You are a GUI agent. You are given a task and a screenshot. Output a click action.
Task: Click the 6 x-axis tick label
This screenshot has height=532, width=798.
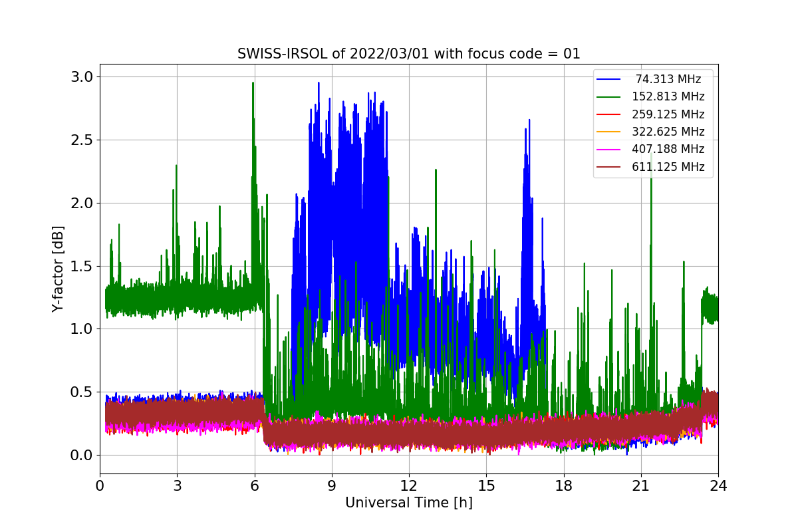pyautogui.click(x=254, y=486)
